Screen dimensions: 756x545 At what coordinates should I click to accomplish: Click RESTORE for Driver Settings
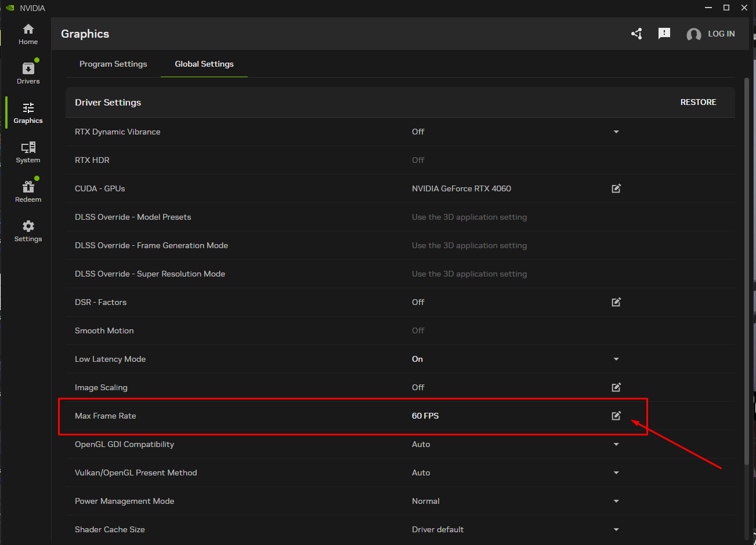(698, 102)
